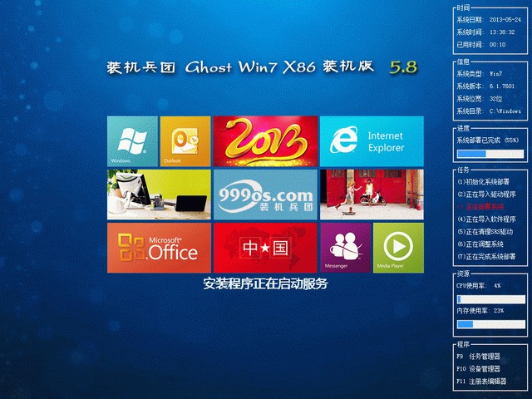Open the Messenger tile
This screenshot has width=532, height=399.
[x=346, y=248]
